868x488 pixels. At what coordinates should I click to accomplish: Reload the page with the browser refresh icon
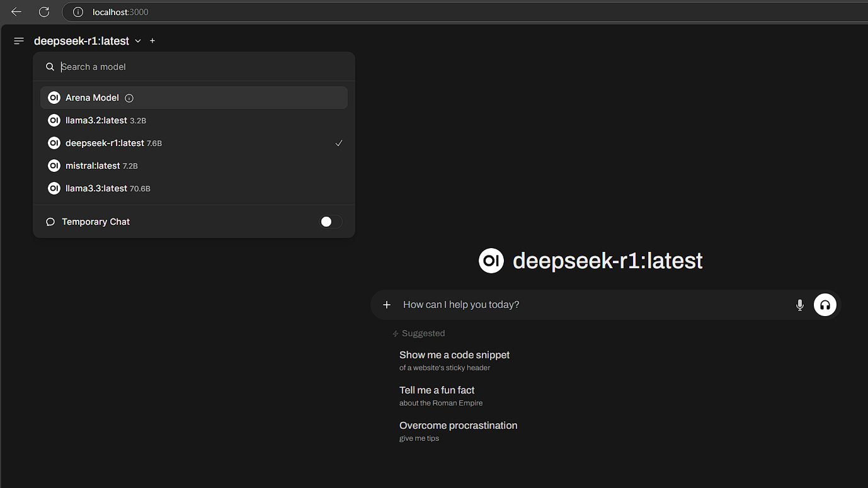tap(44, 12)
